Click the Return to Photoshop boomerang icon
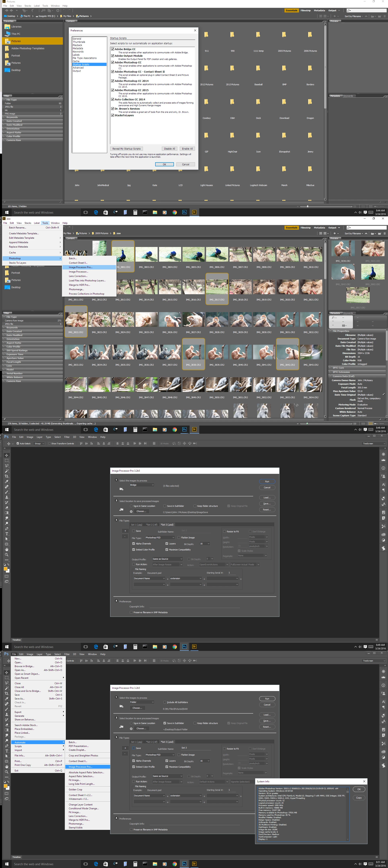The width and height of the screenshot is (388, 868). pyautogui.click(x=33, y=10)
